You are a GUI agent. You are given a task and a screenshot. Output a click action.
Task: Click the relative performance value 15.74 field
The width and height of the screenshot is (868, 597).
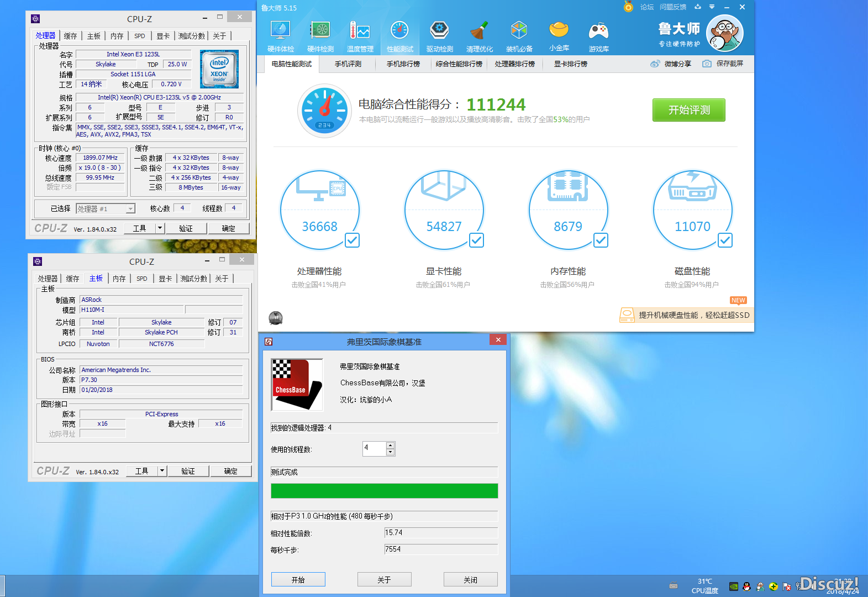441,533
